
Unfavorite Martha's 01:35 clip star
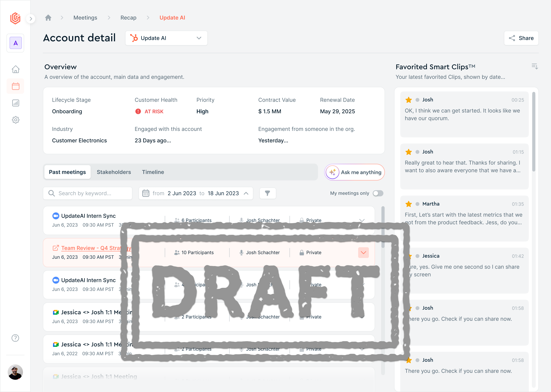pos(408,204)
